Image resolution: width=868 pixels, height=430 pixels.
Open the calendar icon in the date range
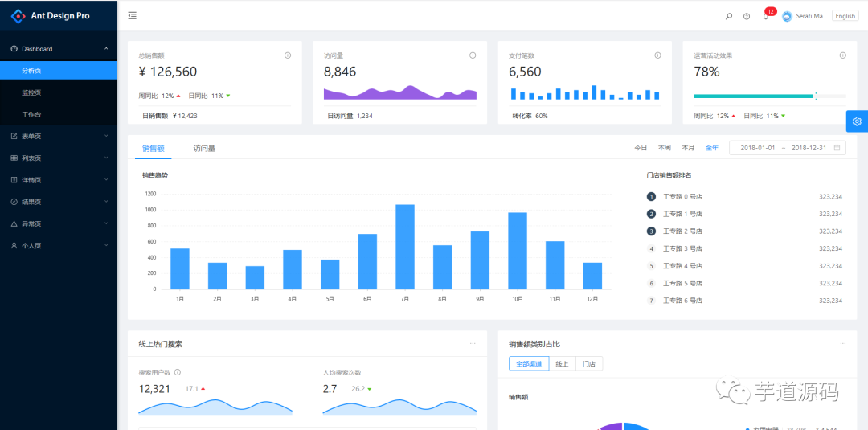(837, 148)
